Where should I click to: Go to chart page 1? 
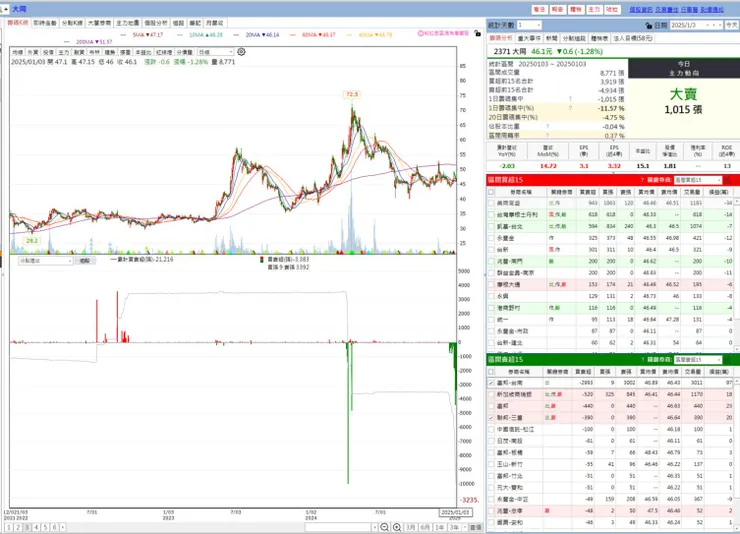pyautogui.click(x=8, y=527)
